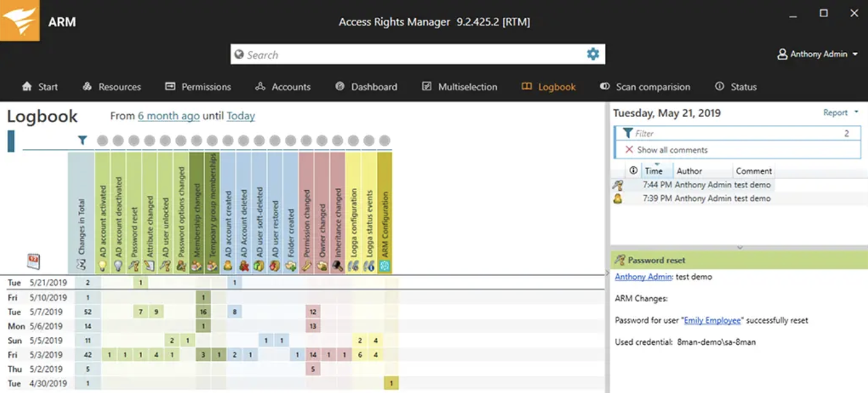Viewport: 868px width, 393px height.
Task: Click the AD user soft-deleted column icon
Action: click(x=259, y=265)
